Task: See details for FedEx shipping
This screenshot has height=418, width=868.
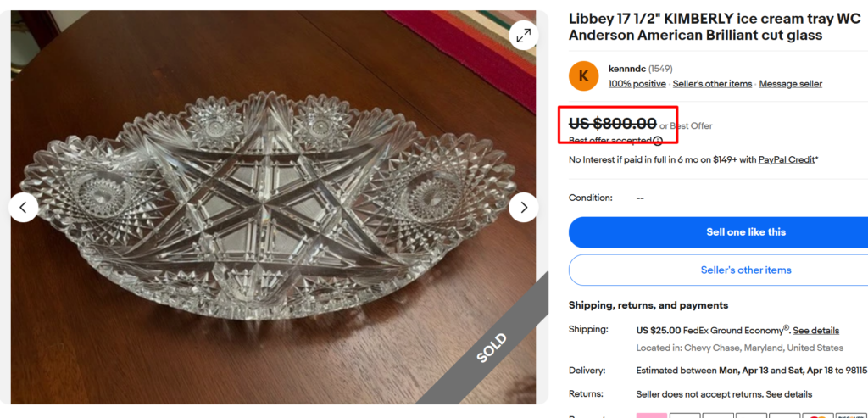Action: point(815,330)
